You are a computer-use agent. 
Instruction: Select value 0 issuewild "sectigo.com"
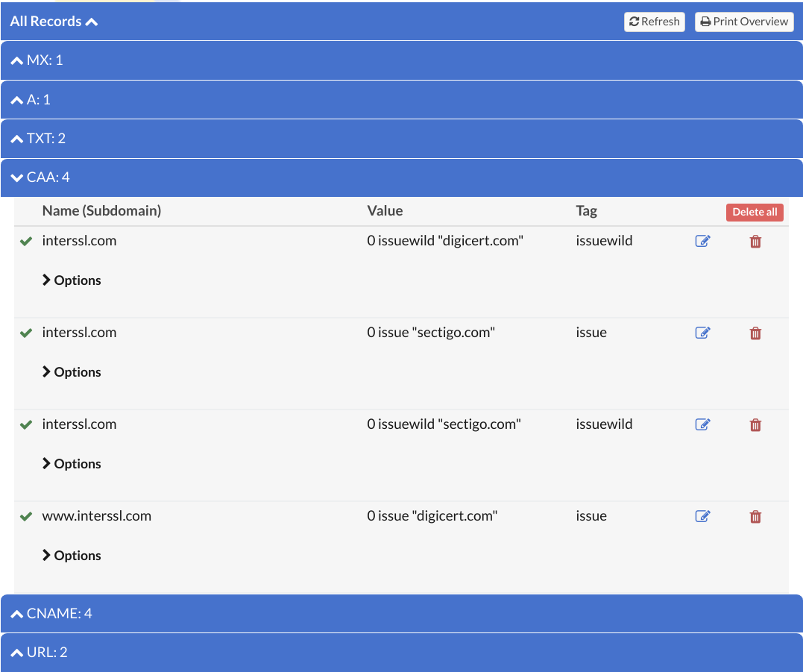pos(444,424)
